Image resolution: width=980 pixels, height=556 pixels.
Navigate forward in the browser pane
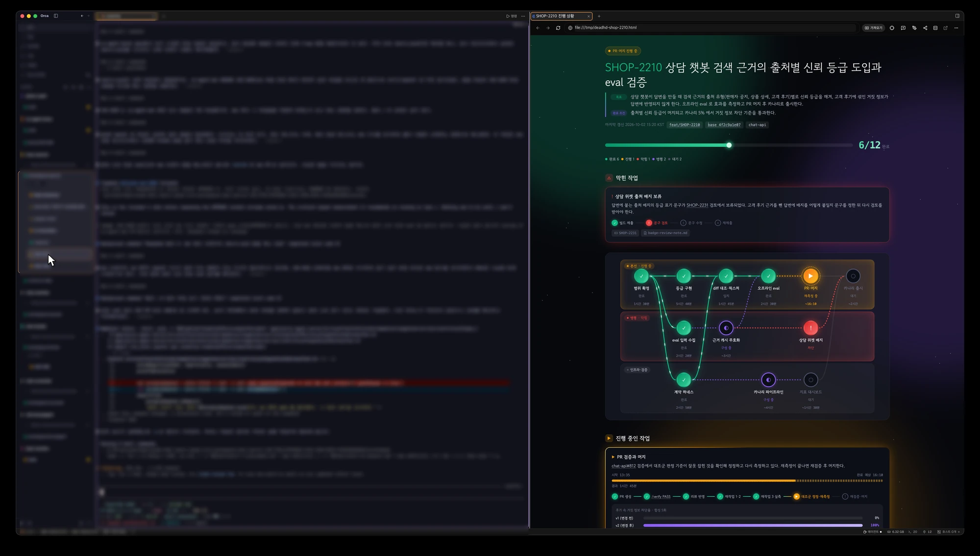[548, 28]
